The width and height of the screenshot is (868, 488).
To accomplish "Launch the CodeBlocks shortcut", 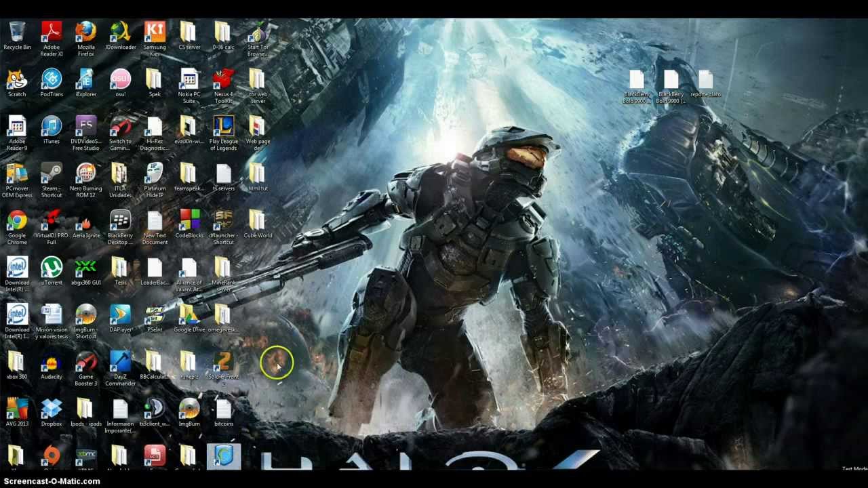I will click(x=189, y=225).
